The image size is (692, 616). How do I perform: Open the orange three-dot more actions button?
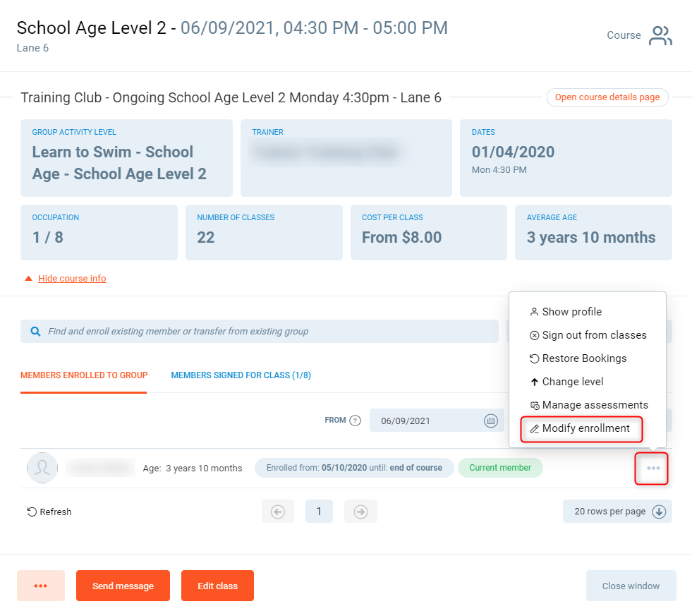pyautogui.click(x=41, y=586)
